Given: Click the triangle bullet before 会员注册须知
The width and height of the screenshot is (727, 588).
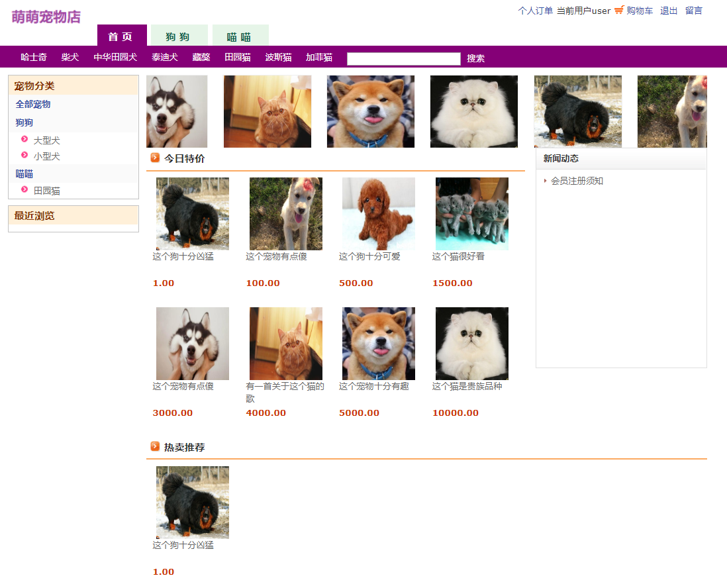Looking at the screenshot, I should tap(545, 179).
